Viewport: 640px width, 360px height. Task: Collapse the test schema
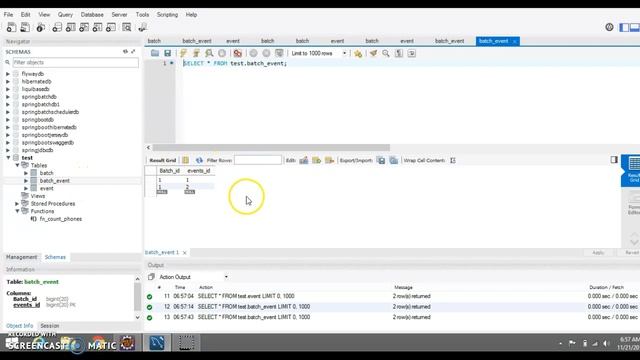tap(8, 158)
